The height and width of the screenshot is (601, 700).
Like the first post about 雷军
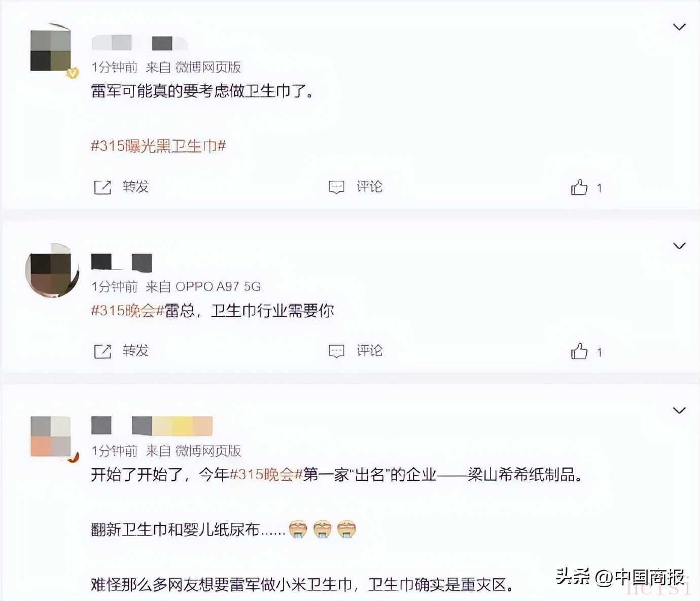coord(579,187)
